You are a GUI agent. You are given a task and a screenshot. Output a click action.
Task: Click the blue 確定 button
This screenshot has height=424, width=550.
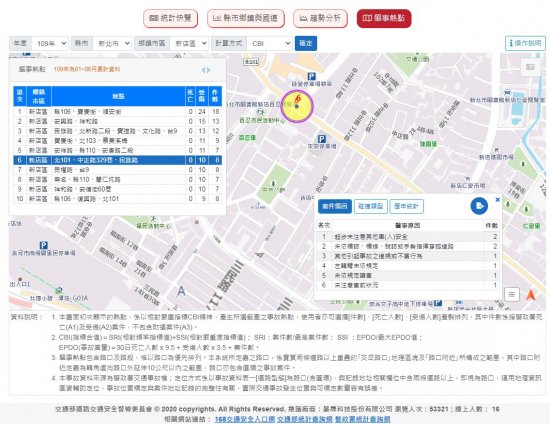point(306,43)
